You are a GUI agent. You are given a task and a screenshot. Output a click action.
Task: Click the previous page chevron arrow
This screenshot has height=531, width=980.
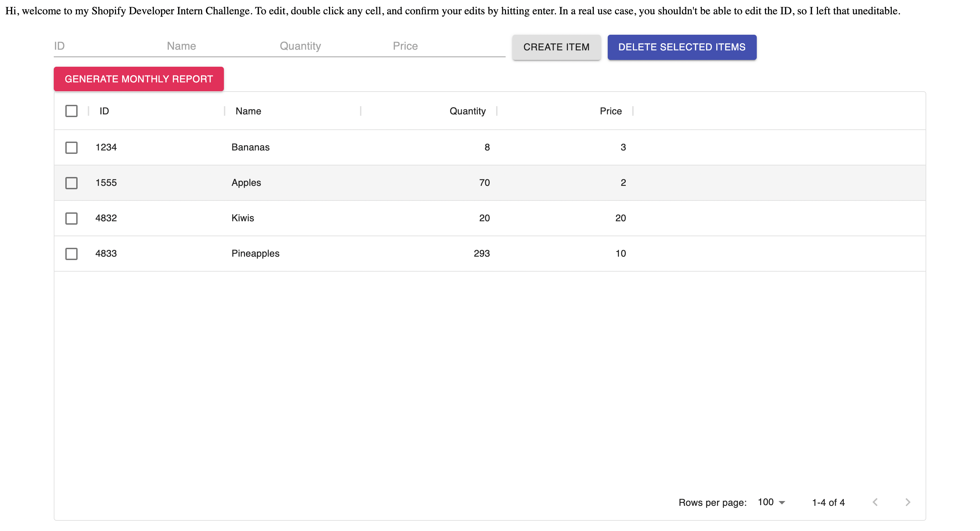pyautogui.click(x=876, y=502)
